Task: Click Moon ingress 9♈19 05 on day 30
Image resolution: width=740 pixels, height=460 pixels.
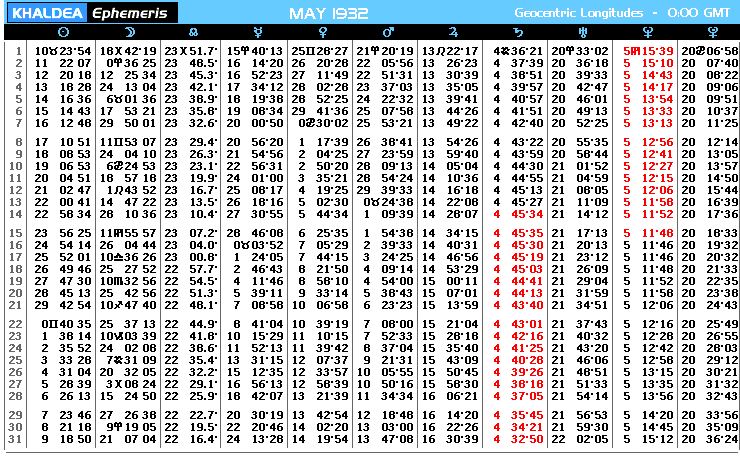Action: [131, 427]
